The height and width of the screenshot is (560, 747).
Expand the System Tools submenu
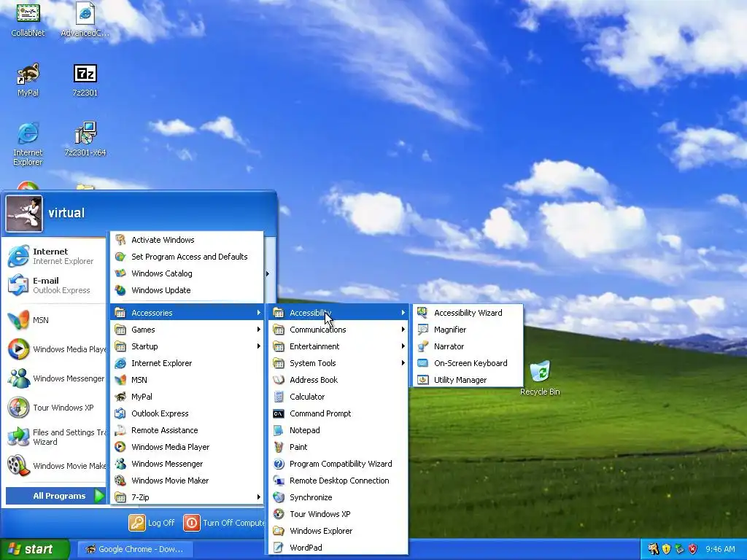[338, 363]
